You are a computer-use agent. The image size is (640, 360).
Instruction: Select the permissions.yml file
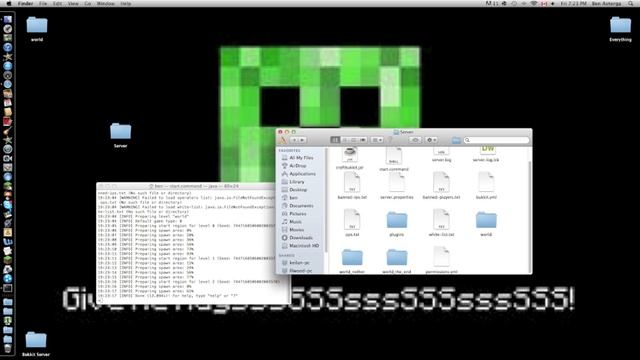tap(441, 260)
